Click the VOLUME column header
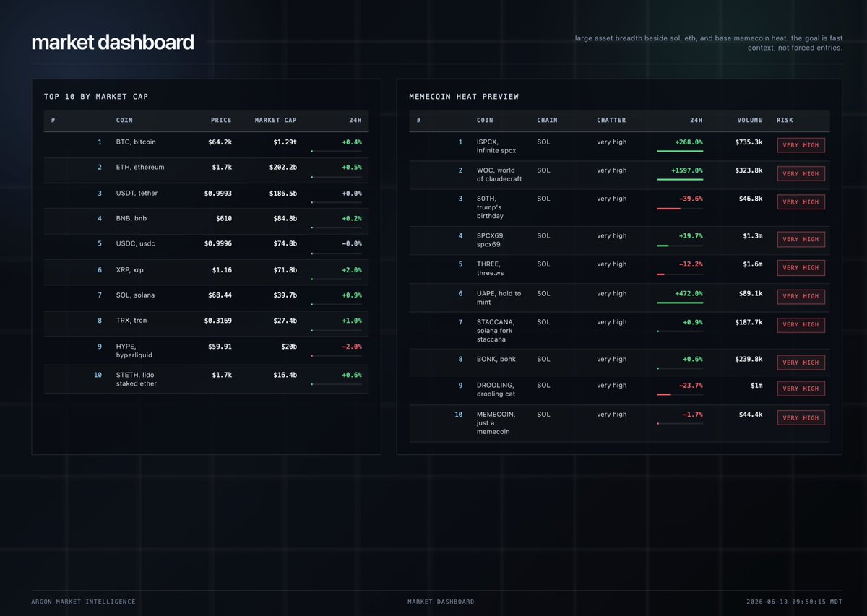The height and width of the screenshot is (616, 867). point(749,121)
